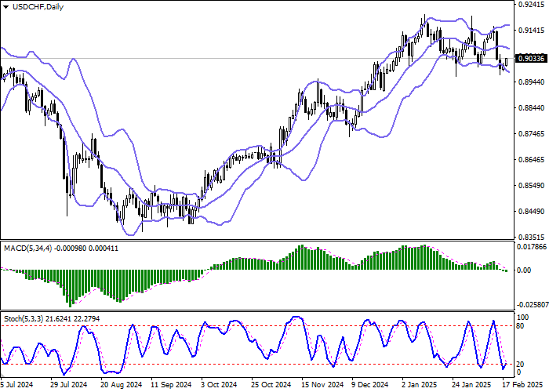Click the 0.92415 price axis label
The image size is (549, 392).
(x=532, y=5)
